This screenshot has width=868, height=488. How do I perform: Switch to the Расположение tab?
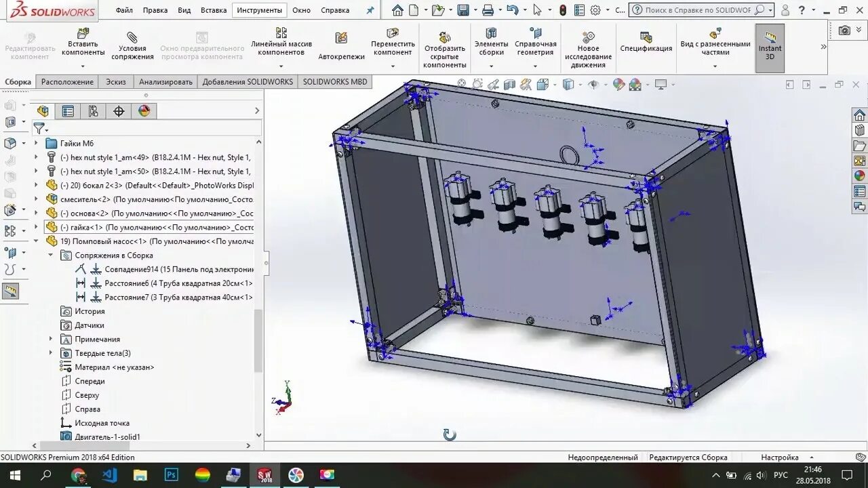click(67, 81)
